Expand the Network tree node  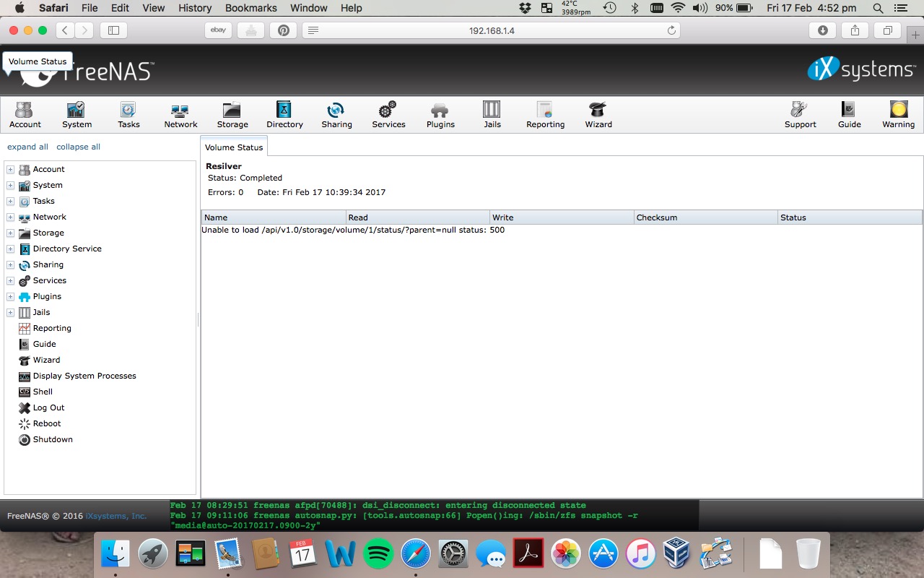10,217
